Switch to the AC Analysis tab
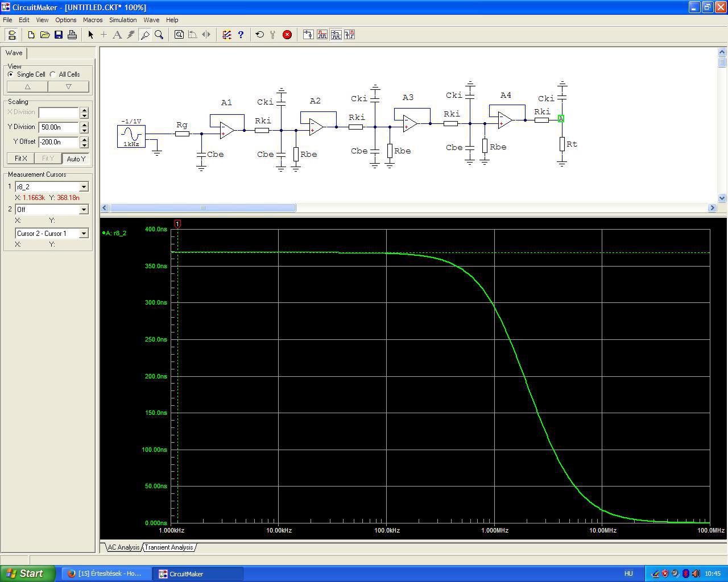728x582 pixels. tap(123, 547)
